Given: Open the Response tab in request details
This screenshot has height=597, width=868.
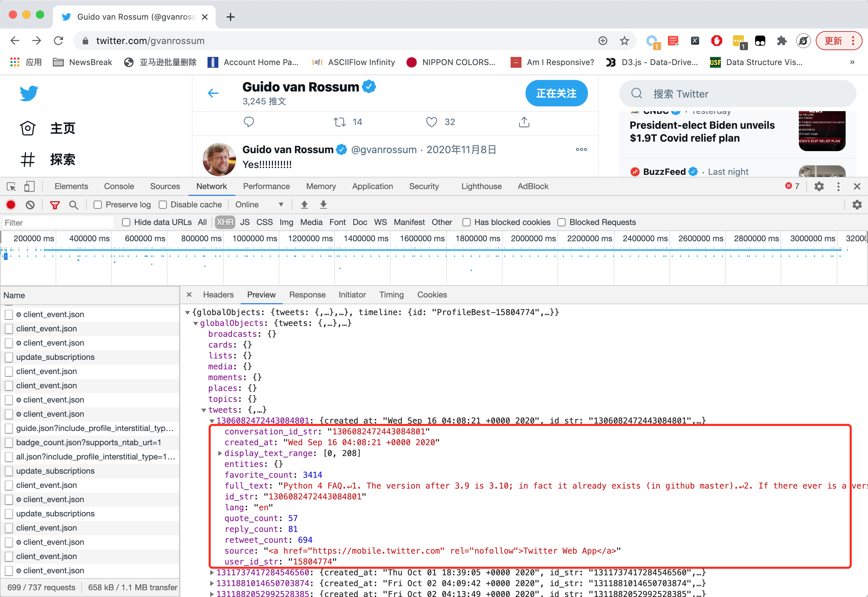Looking at the screenshot, I should point(307,295).
